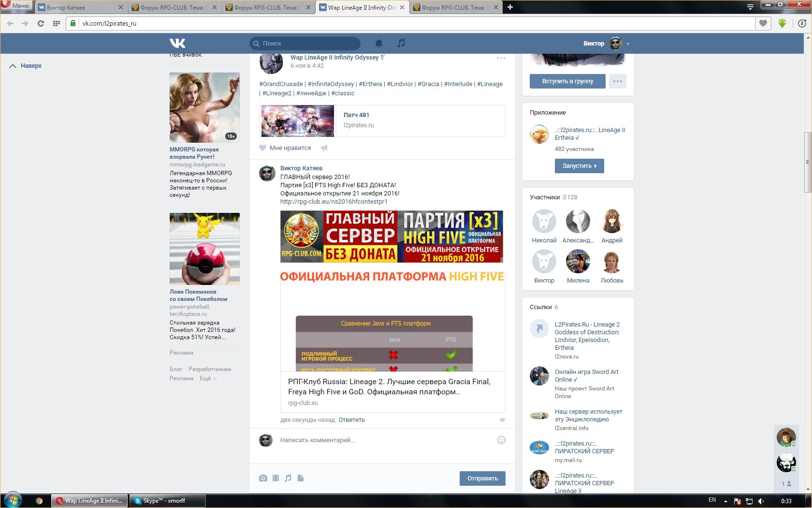Open Онлайн игра Sword Art Online link
The image size is (812, 508).
(x=586, y=376)
